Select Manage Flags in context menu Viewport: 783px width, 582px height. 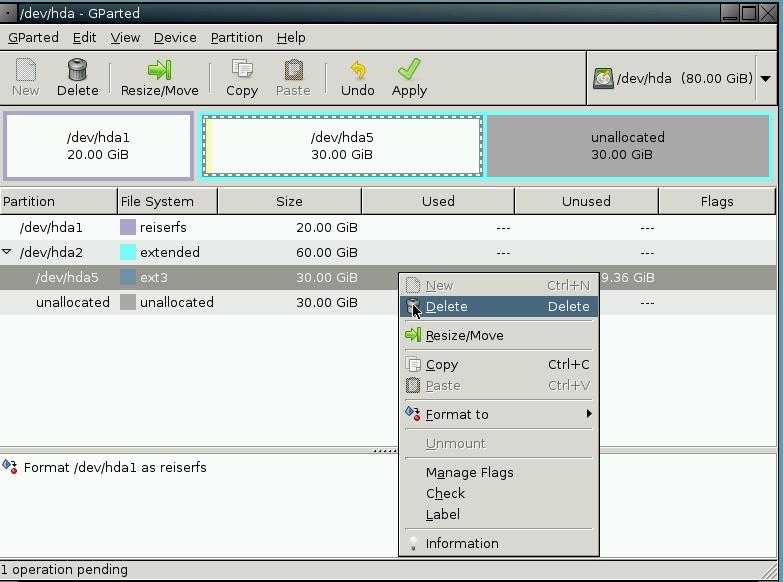pyautogui.click(x=469, y=472)
